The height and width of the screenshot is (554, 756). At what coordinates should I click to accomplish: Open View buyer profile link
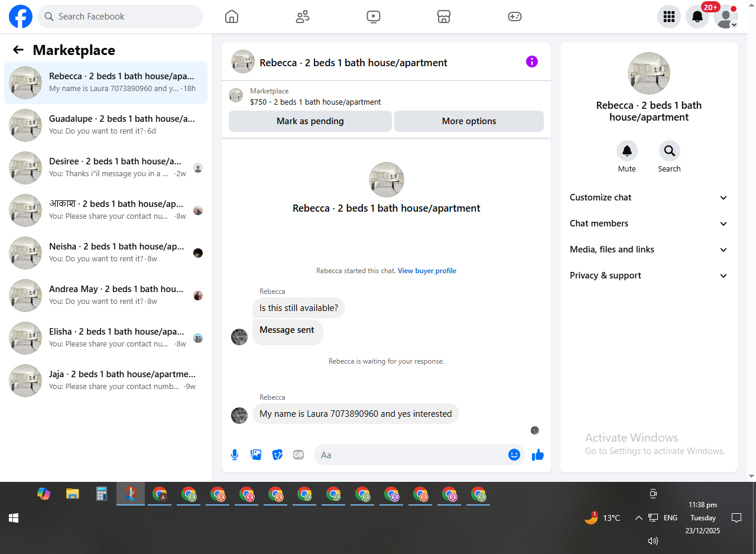pos(427,271)
